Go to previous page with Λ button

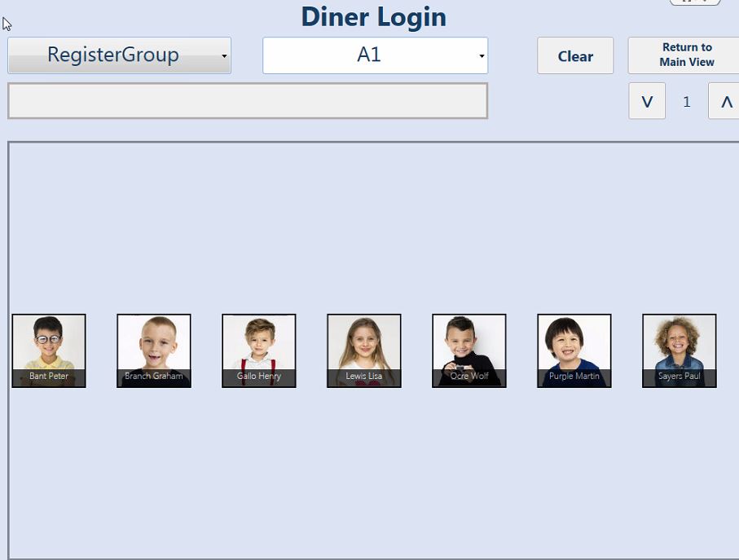[725, 101]
